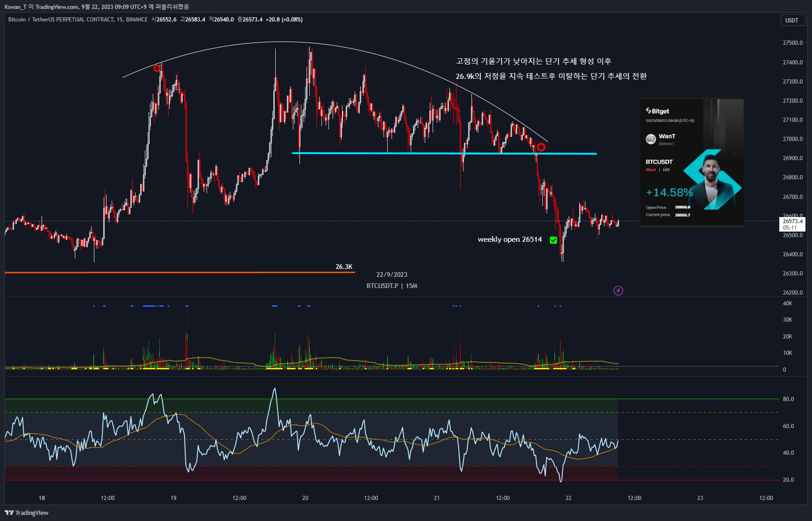Select the first Korean annotation line '고점의 기울기가'
Viewport: 812px width, 521px height.
pyautogui.click(x=534, y=61)
